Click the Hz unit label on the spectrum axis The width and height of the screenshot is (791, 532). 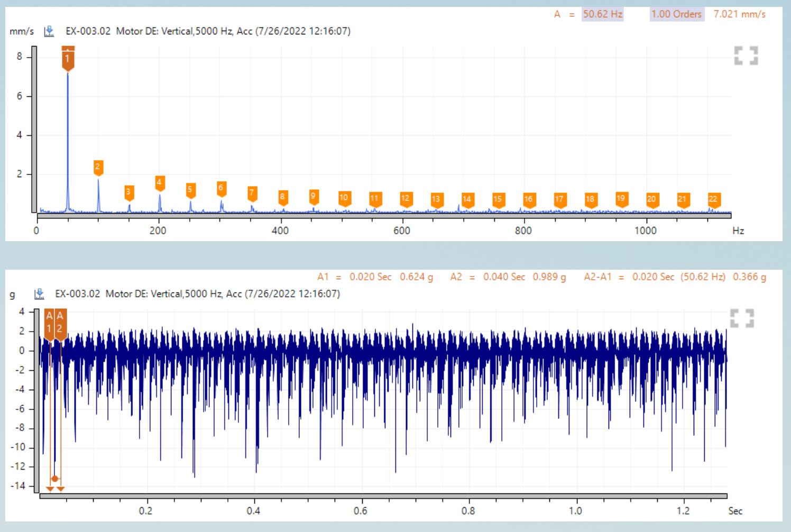point(738,231)
